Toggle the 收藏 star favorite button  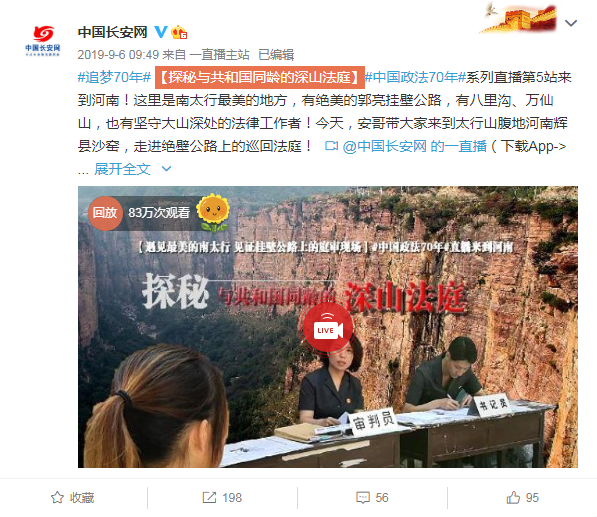[72, 498]
